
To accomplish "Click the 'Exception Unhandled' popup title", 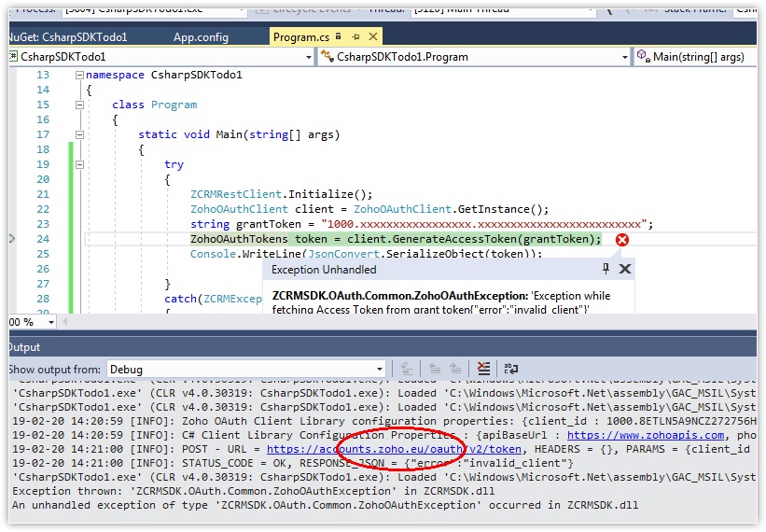I will (324, 270).
